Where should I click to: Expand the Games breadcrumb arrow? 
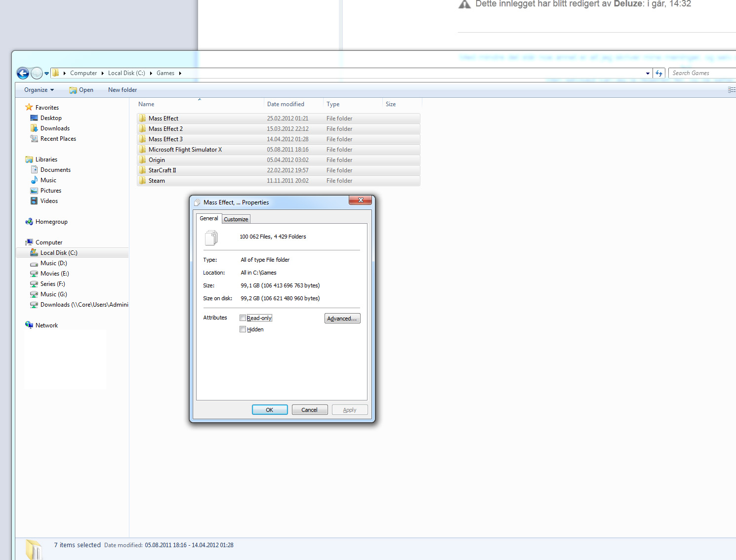pos(180,73)
